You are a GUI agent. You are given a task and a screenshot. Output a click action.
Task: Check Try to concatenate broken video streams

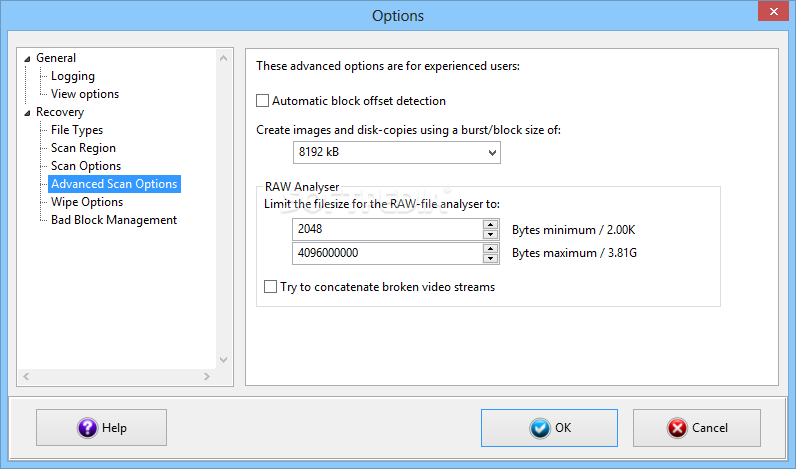pos(271,287)
